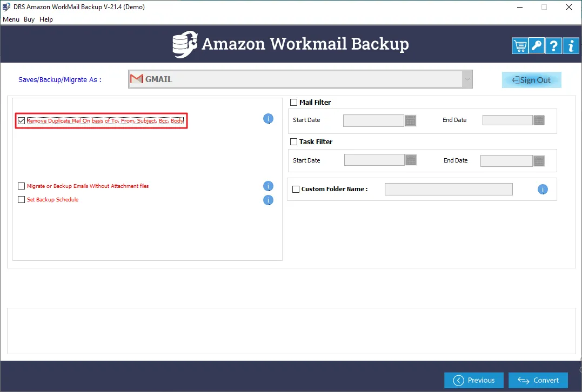Click the Amazon Workmail Backup database logo

pos(185,44)
